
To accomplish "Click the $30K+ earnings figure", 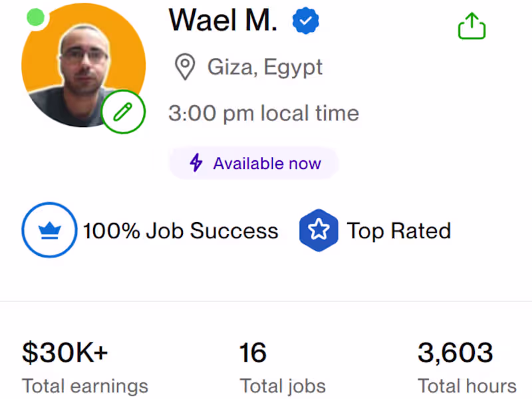I will coord(65,353).
